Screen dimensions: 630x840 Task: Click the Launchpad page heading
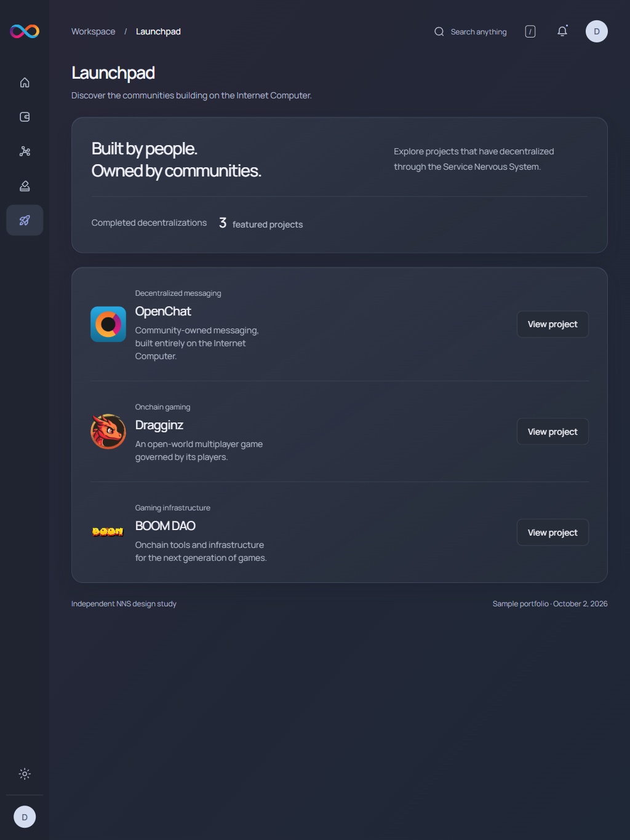113,73
